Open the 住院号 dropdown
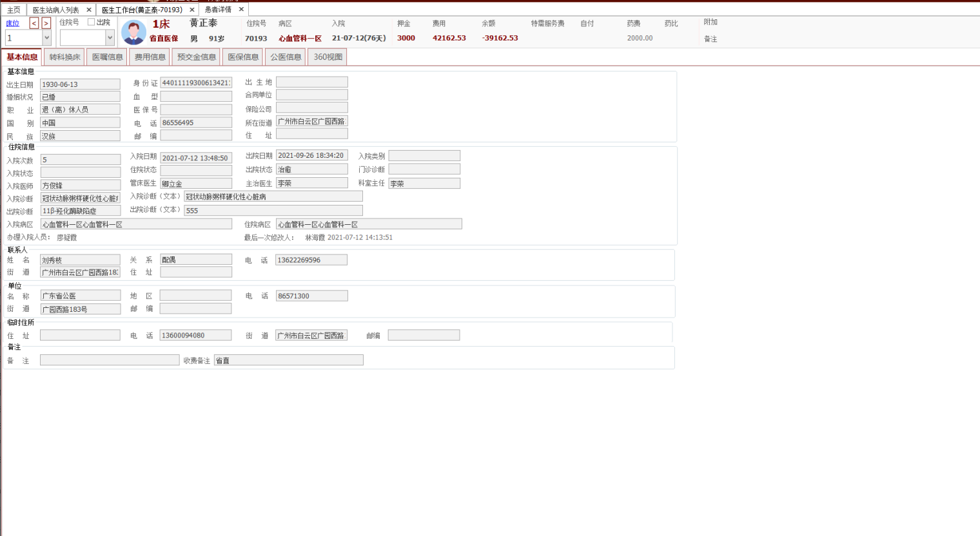The width and height of the screenshot is (980, 536). pyautogui.click(x=110, y=38)
